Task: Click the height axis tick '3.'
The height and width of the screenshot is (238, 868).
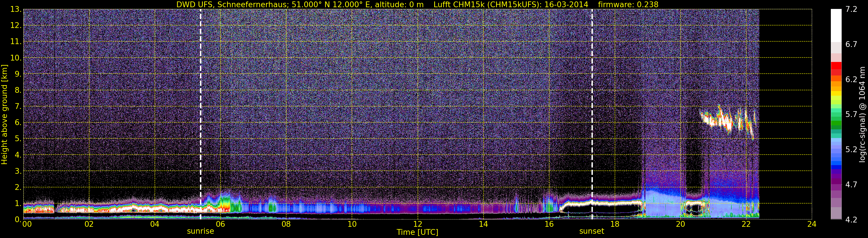Action: pos(18,171)
